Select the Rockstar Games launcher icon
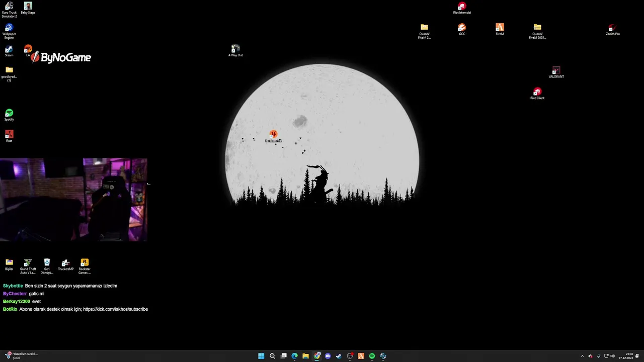This screenshot has height=362, width=644. coord(85,266)
